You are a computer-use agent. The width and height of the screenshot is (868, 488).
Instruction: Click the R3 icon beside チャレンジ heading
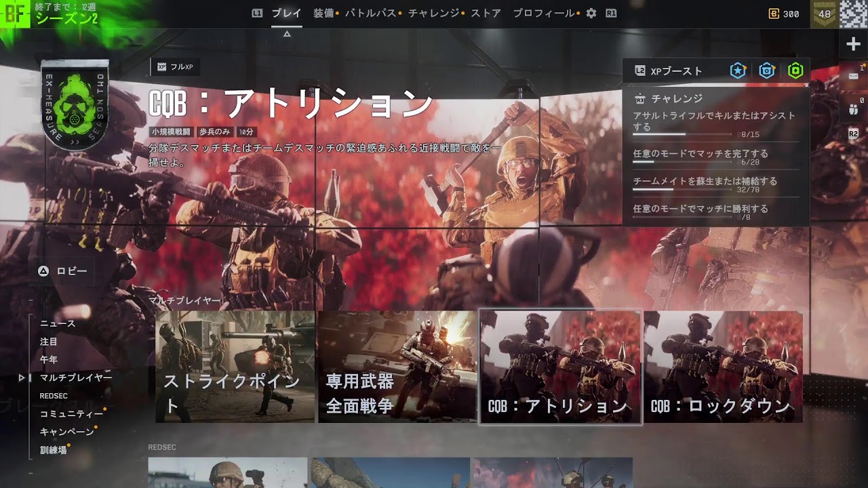tap(639, 99)
